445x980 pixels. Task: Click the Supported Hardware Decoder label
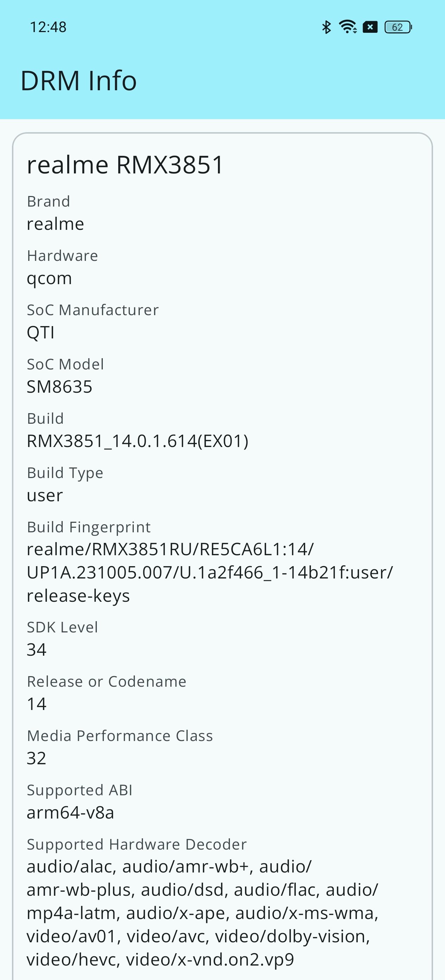click(137, 844)
